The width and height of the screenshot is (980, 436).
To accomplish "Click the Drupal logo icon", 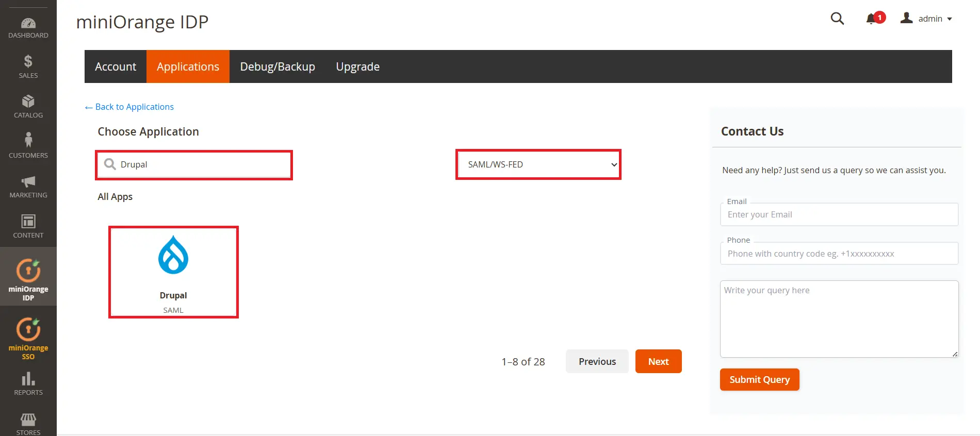I will pos(173,255).
